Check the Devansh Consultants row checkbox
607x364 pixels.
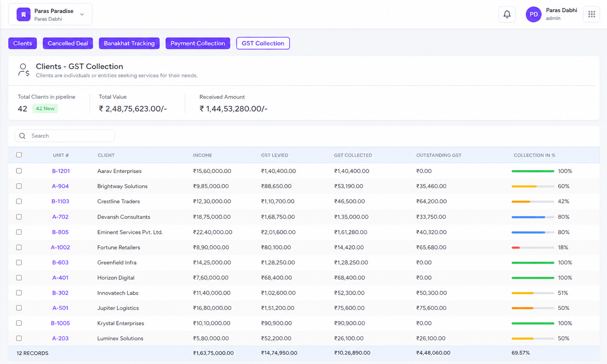(19, 217)
